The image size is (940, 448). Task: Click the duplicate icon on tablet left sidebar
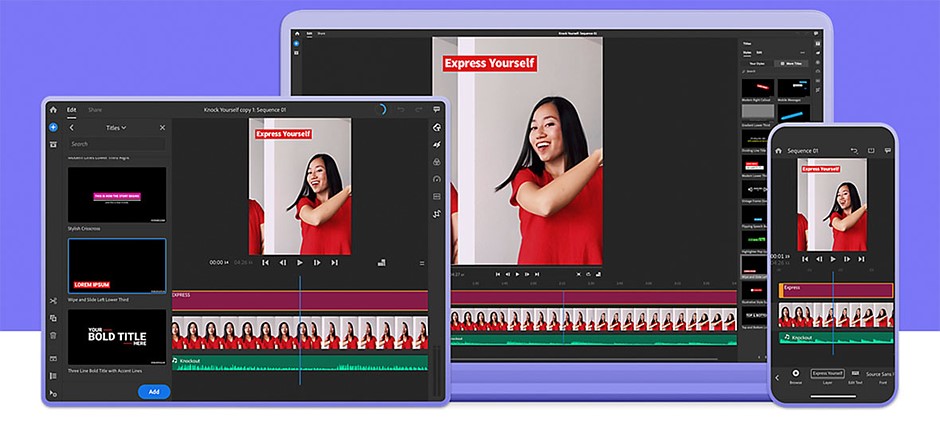coord(53,318)
